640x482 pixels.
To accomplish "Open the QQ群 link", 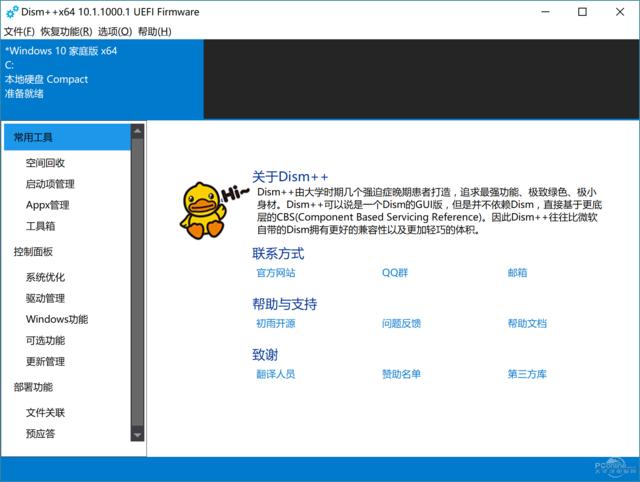I will pos(396,272).
